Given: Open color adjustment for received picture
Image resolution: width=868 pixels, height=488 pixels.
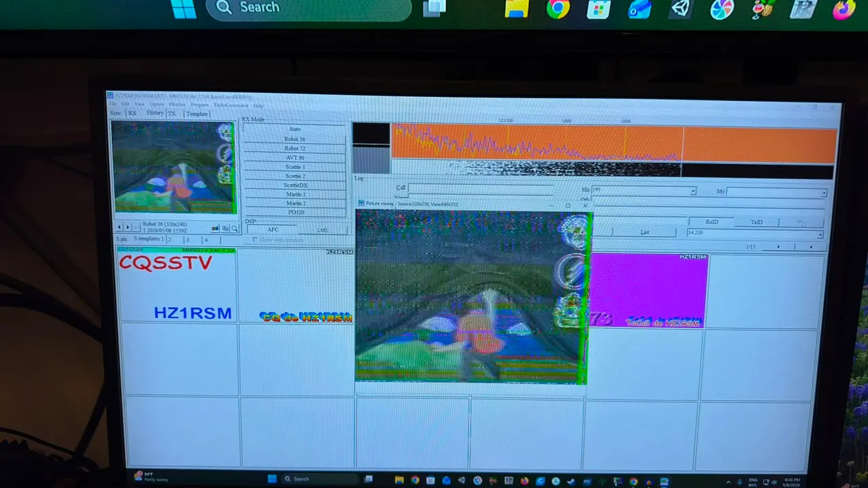Looking at the screenshot, I should coord(216,228).
